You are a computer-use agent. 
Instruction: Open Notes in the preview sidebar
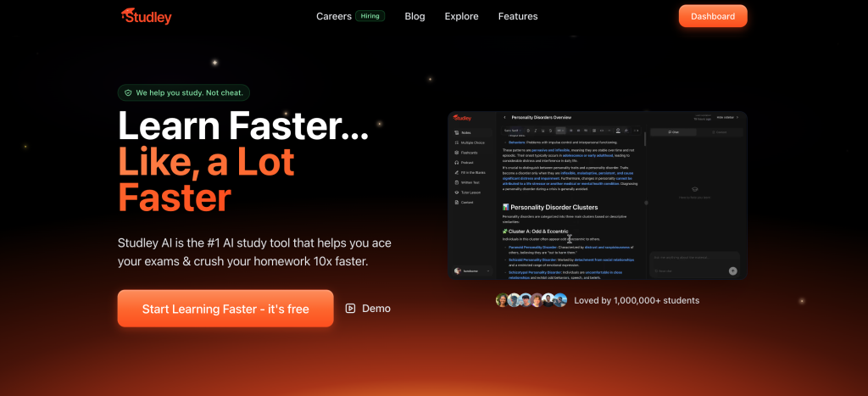point(466,132)
